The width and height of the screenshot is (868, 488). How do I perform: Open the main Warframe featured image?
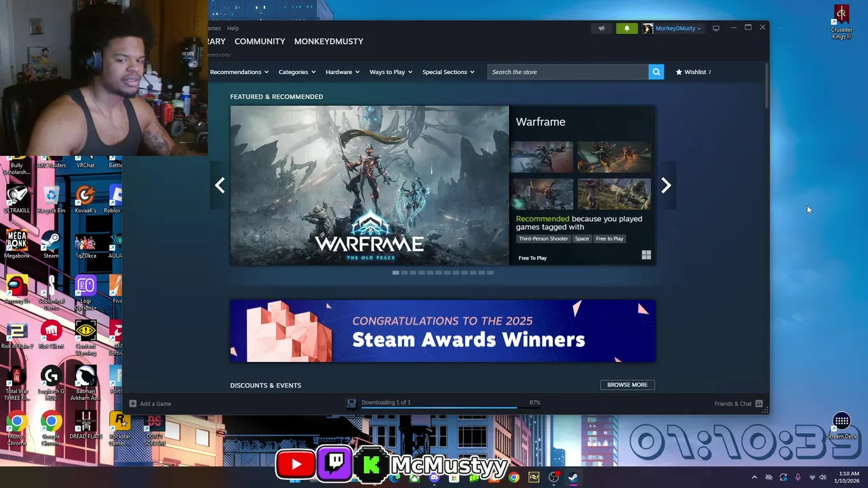pos(370,185)
